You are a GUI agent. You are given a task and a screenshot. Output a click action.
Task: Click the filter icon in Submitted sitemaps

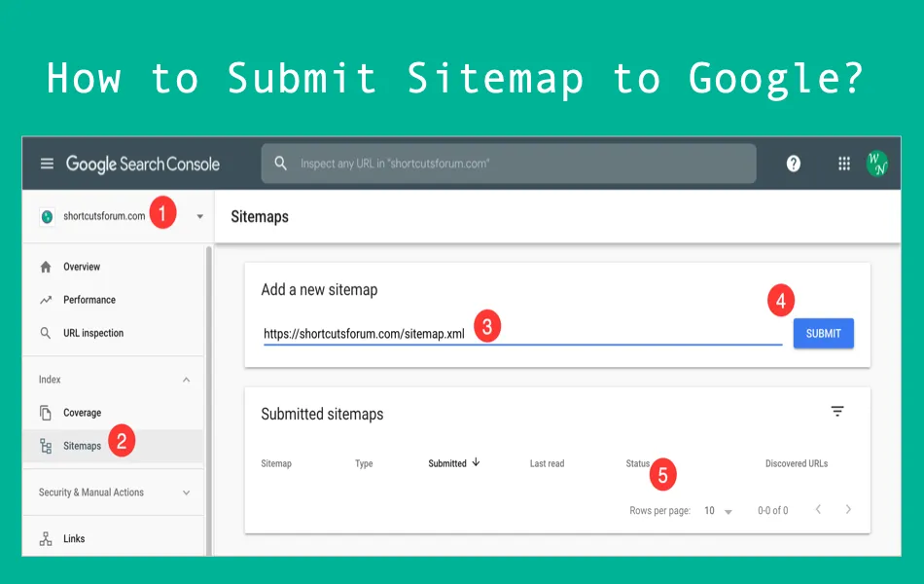(x=837, y=411)
